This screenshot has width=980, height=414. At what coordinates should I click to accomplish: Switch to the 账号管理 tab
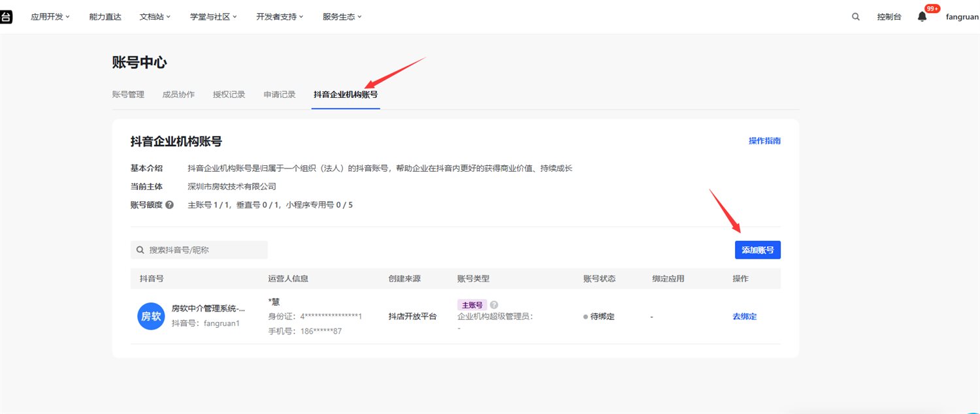[x=128, y=95]
